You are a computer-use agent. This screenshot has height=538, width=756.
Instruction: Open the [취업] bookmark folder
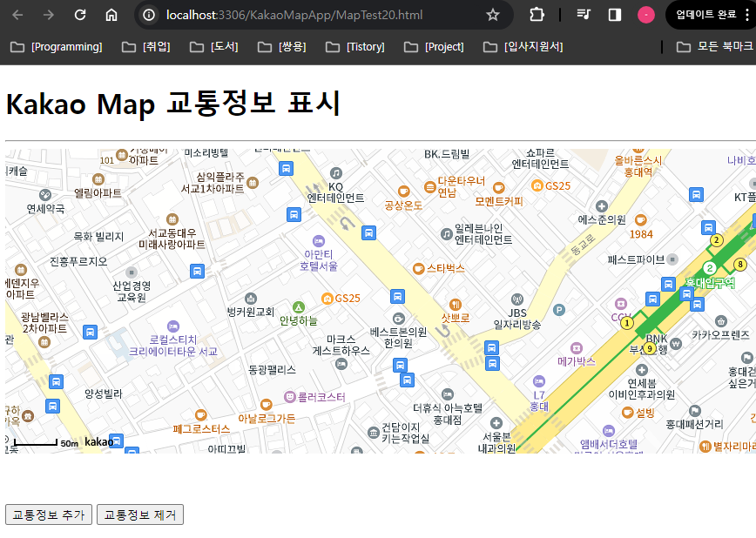coord(146,47)
